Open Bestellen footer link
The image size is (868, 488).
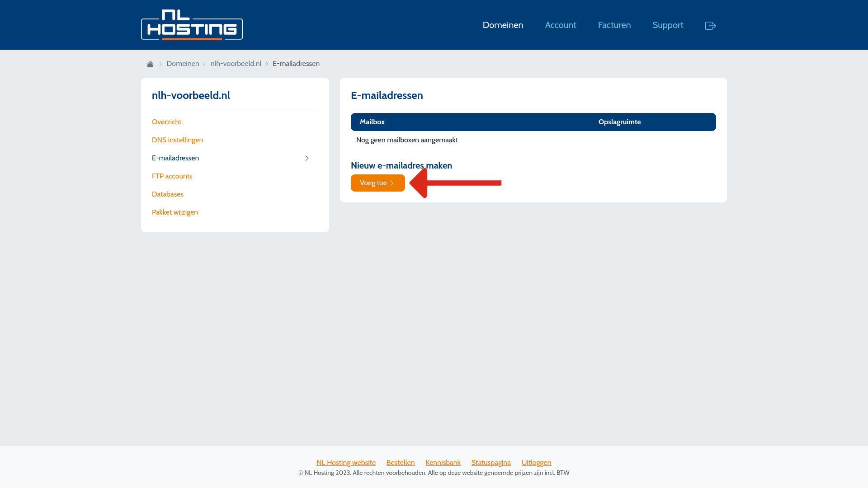pos(401,463)
